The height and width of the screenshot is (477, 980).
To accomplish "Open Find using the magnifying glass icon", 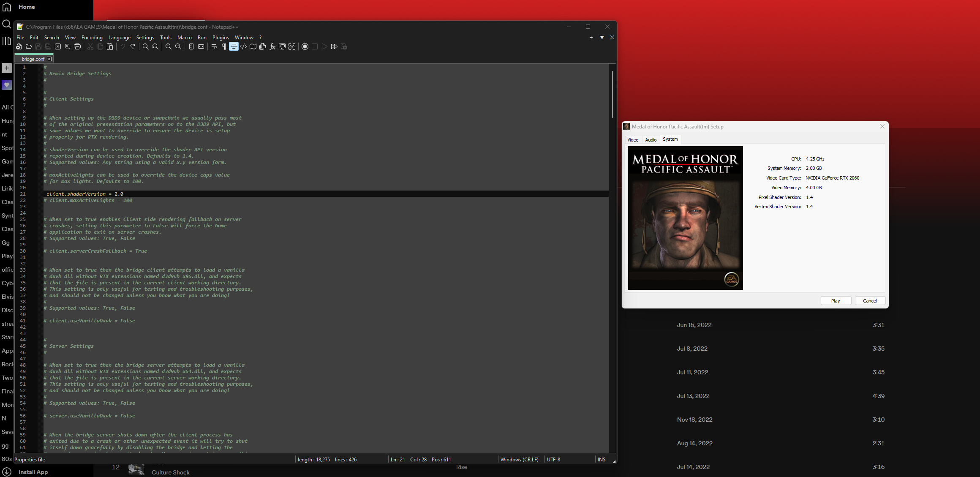I will [x=145, y=47].
